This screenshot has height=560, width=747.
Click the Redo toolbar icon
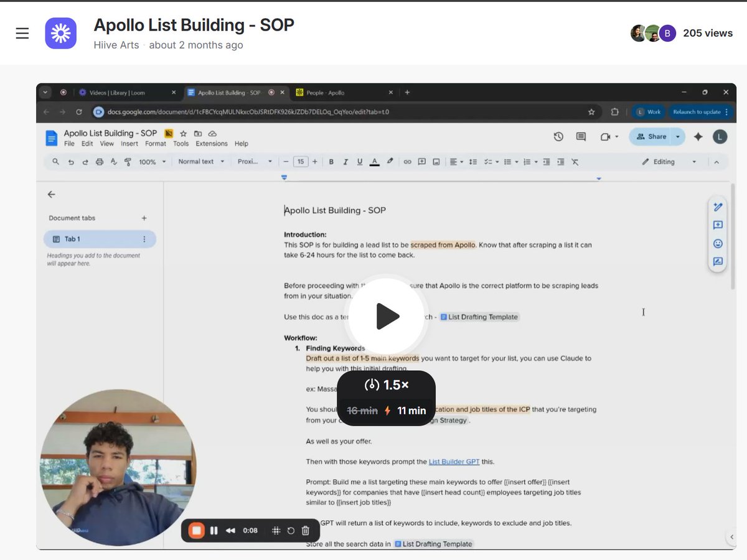(85, 162)
